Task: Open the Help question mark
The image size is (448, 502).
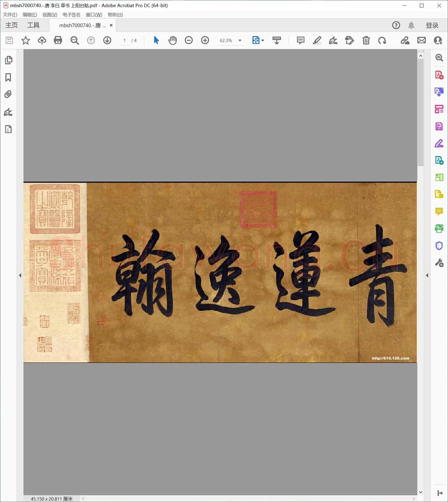Action: (396, 25)
